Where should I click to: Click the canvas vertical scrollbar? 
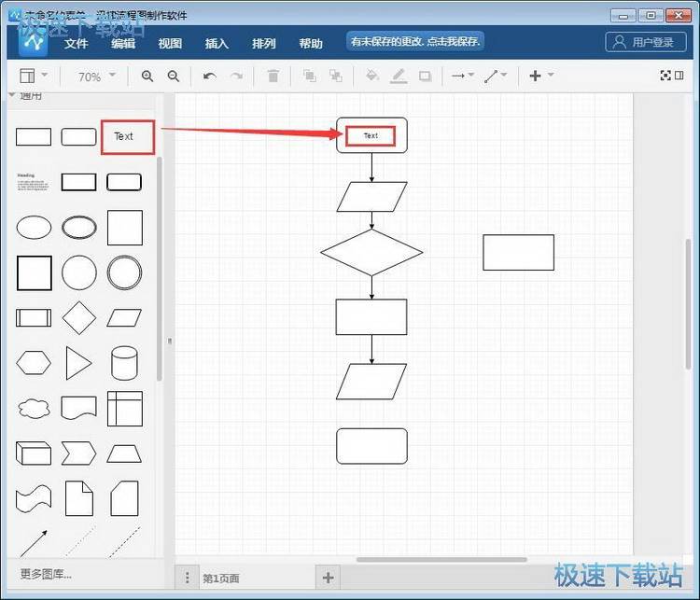tap(689, 303)
